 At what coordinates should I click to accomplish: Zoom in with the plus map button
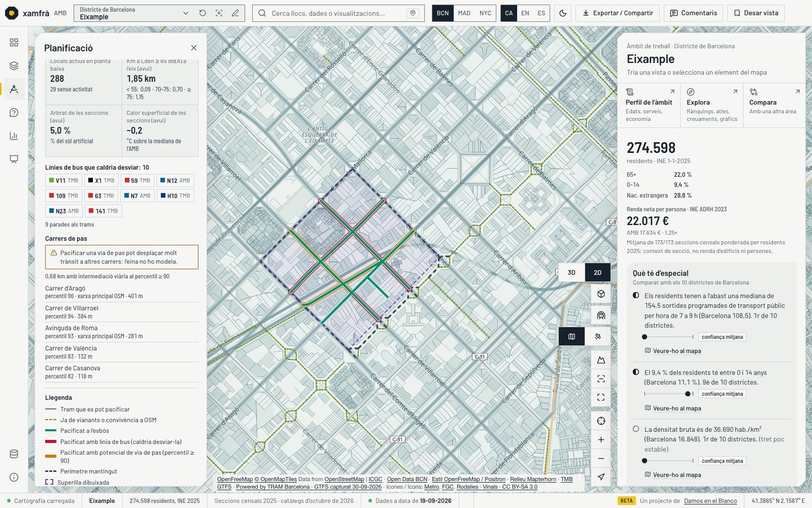point(601,440)
